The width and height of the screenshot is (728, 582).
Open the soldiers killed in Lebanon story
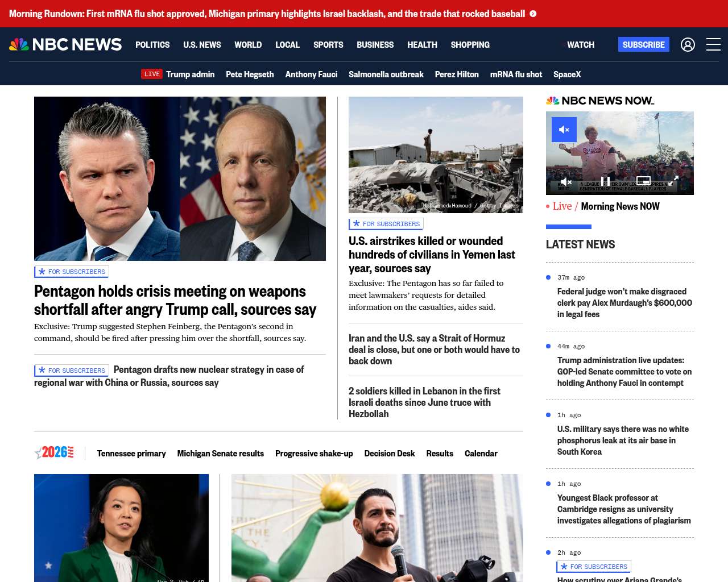coord(425,402)
